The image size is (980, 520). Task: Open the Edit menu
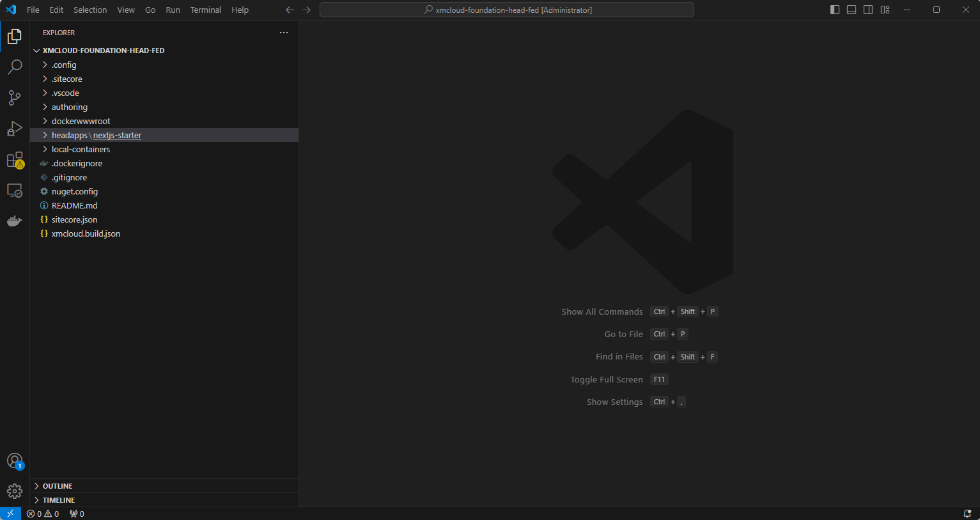56,10
